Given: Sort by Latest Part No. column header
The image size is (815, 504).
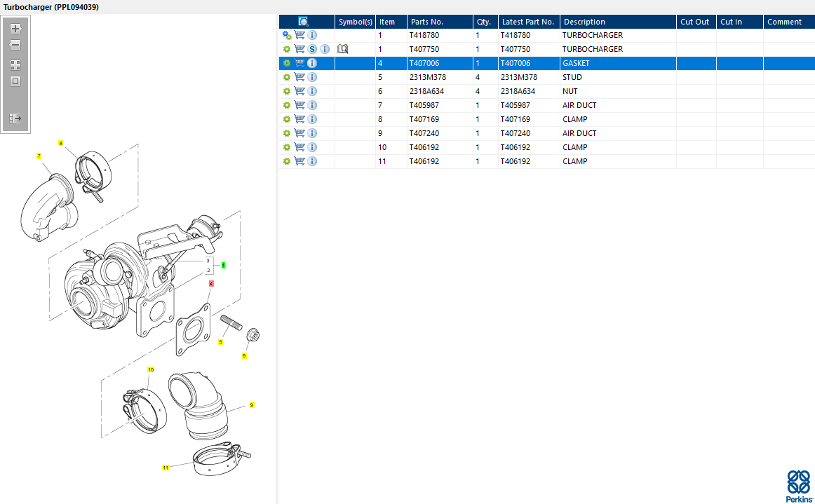Looking at the screenshot, I should tap(529, 22).
